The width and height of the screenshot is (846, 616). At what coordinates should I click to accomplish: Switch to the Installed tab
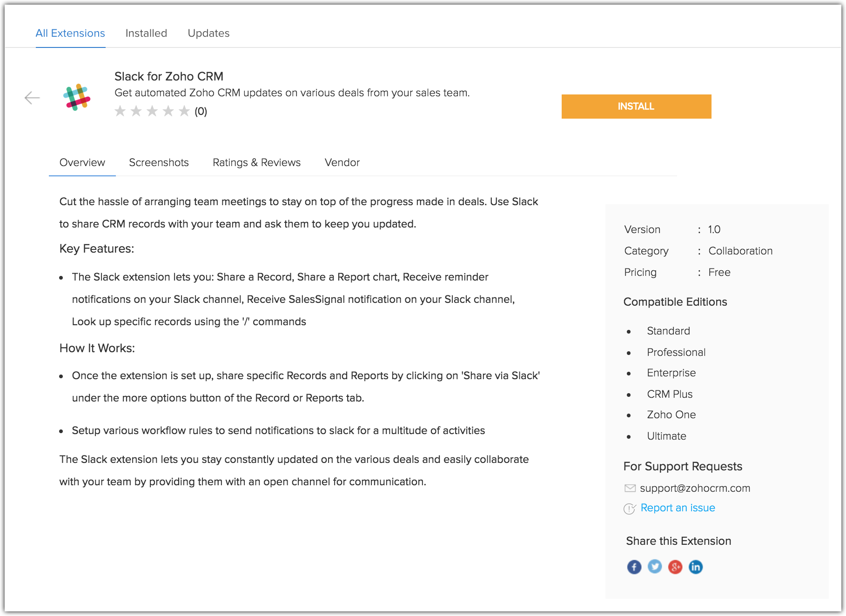(x=146, y=33)
